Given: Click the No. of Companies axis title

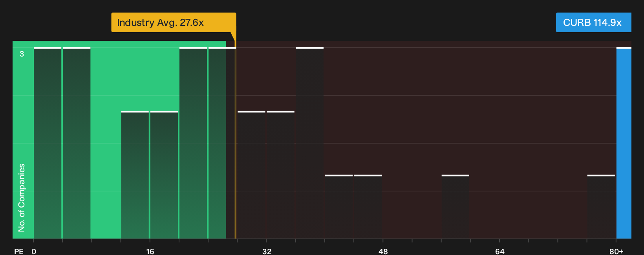Looking at the screenshot, I should [22, 198].
